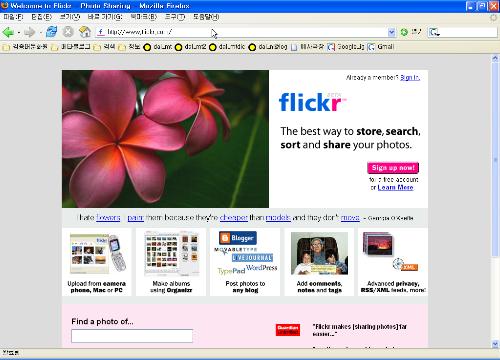Click the flickr logo
This screenshot has height=360, width=500.
tap(312, 102)
